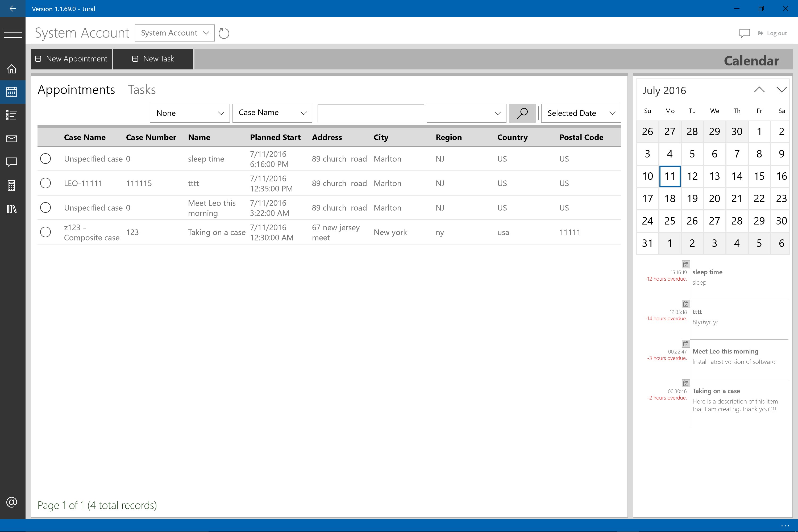Open the Case Name filter dropdown
The width and height of the screenshot is (798, 532).
pos(272,113)
